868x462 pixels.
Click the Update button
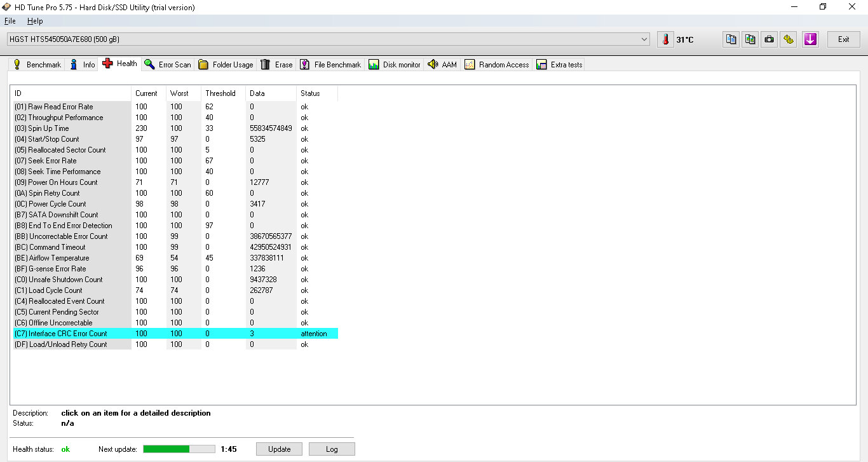click(x=279, y=449)
